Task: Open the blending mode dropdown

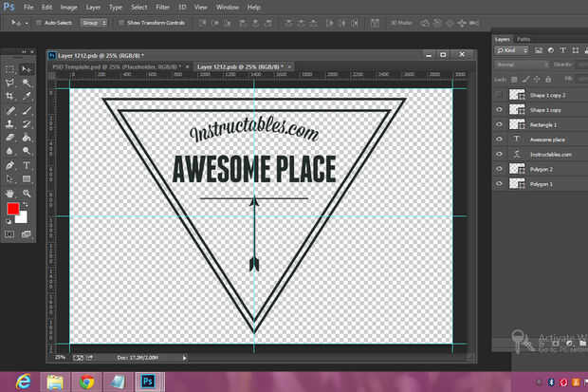Action: [522, 65]
